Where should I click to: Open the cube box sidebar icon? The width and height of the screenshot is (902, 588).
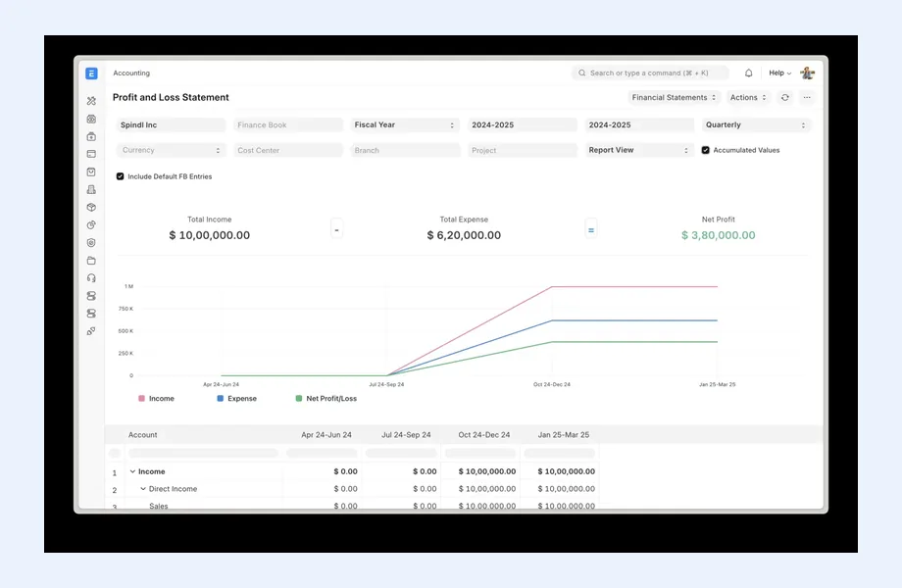[x=91, y=208]
